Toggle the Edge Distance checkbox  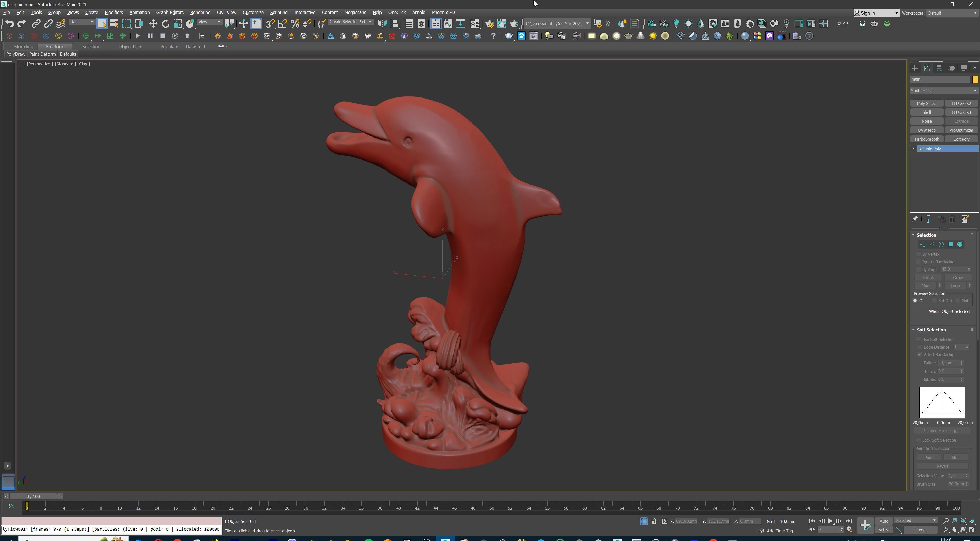click(920, 347)
